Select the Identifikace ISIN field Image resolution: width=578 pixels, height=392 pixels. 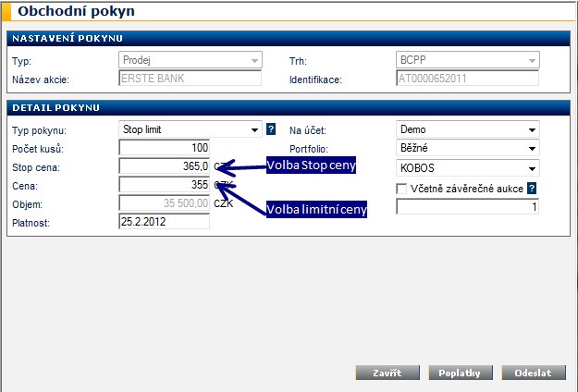click(x=467, y=79)
